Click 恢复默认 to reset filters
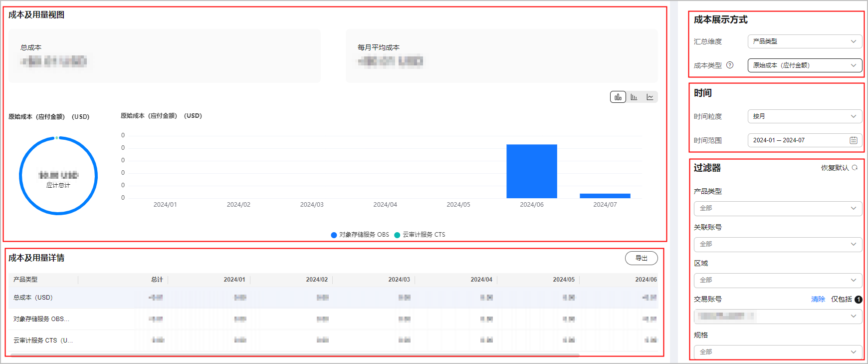This screenshot has width=868, height=364. [835, 168]
